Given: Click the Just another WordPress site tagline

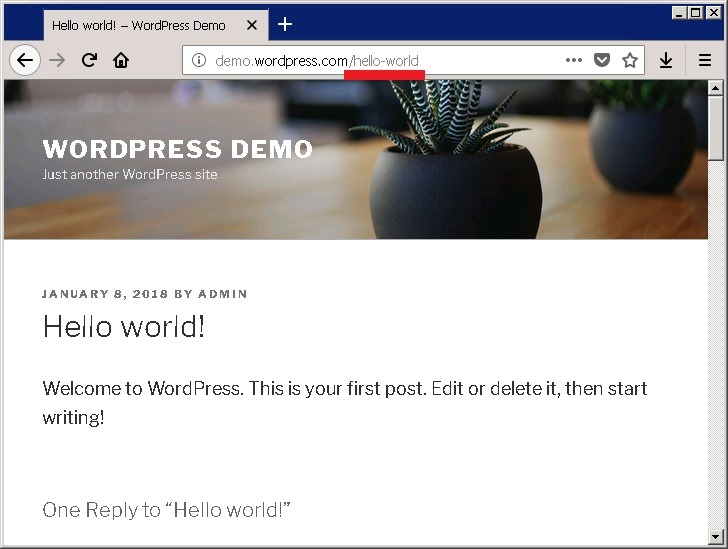Looking at the screenshot, I should tap(130, 175).
